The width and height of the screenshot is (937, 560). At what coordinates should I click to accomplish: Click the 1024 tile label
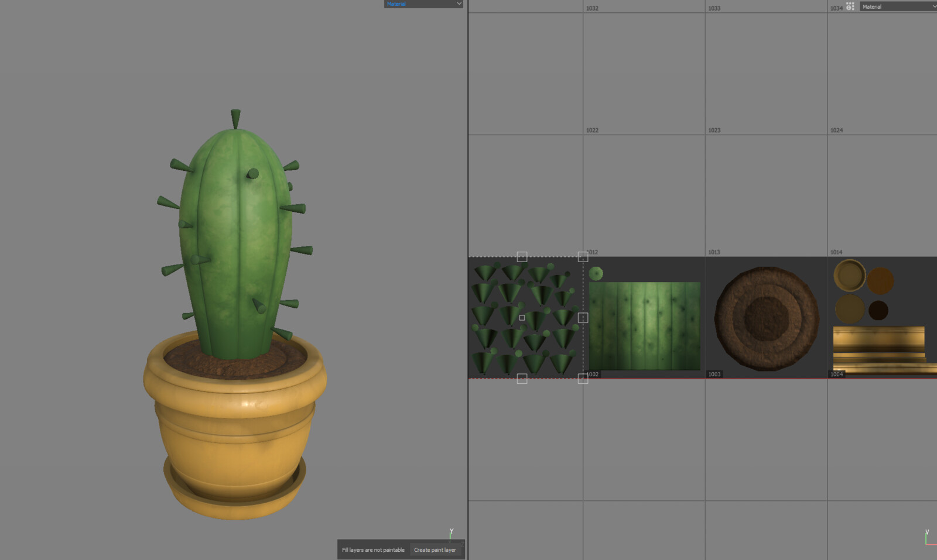coord(836,130)
